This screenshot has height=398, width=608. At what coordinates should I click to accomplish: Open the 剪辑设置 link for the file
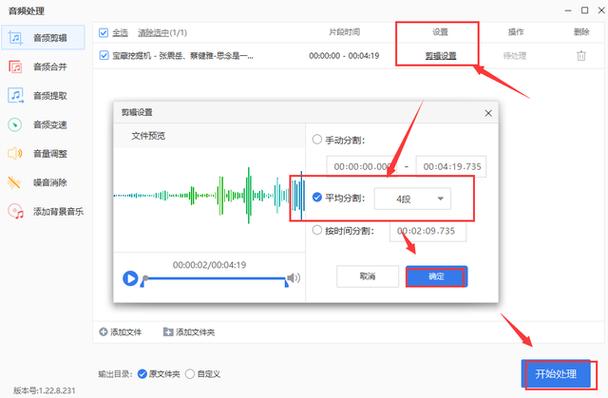(440, 56)
